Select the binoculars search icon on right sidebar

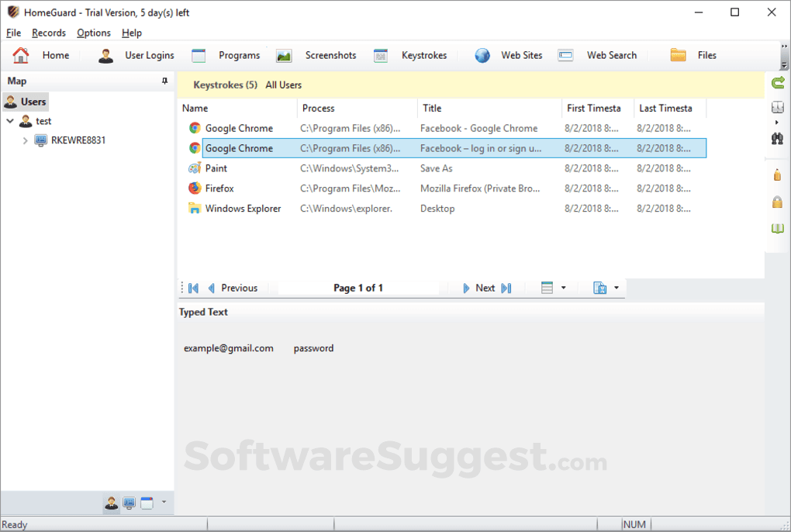point(777,138)
